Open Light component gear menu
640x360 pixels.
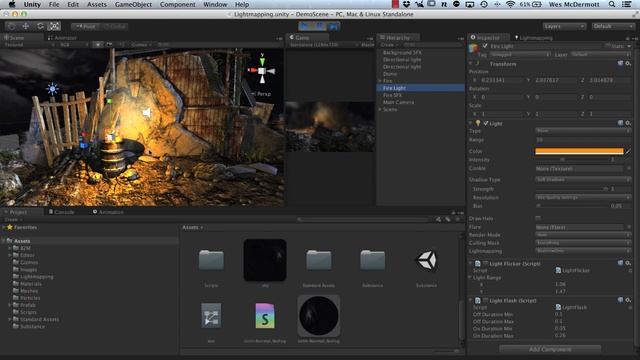(x=629, y=123)
